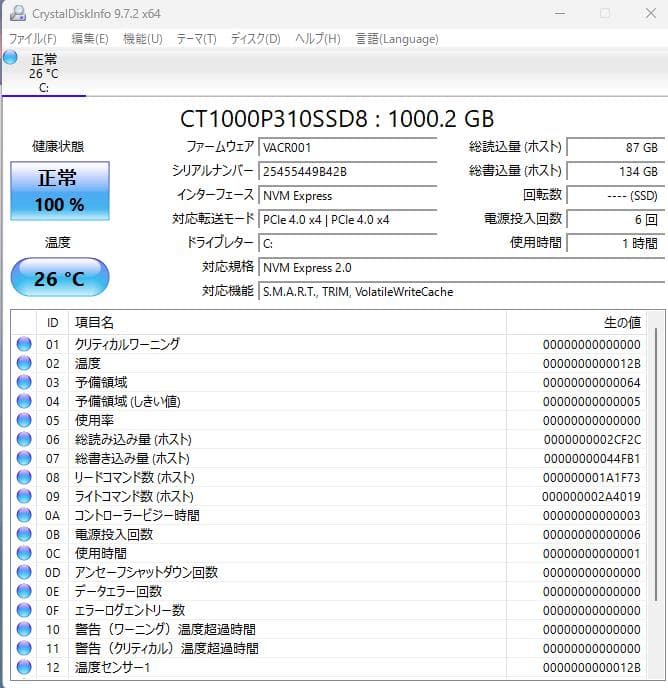Click status orb for 0D アンセーフシャットダウン回数
This screenshot has height=688, width=668.
pyautogui.click(x=24, y=572)
